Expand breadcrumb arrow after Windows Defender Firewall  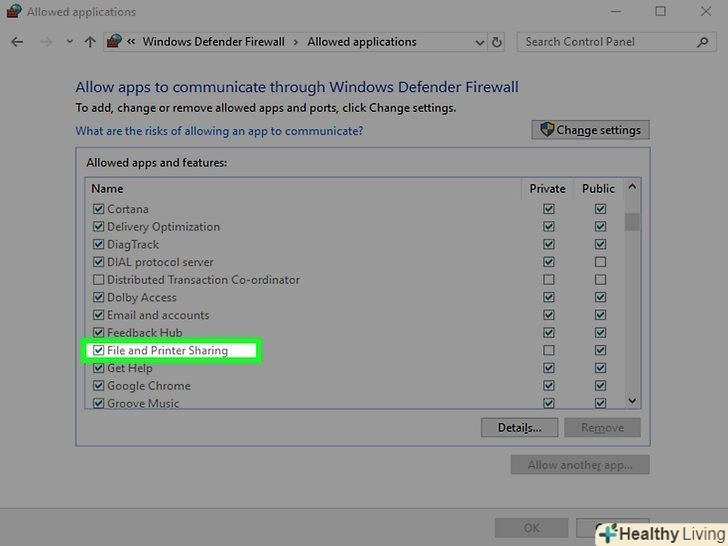pyautogui.click(x=296, y=42)
